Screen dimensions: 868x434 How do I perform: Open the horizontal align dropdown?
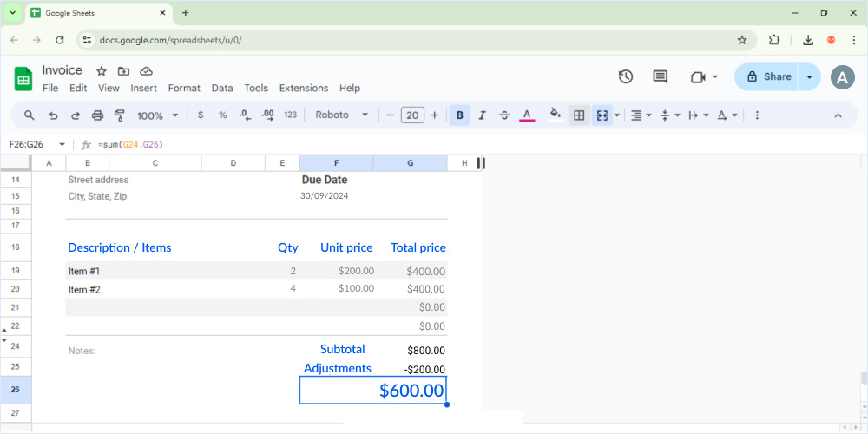tap(641, 115)
